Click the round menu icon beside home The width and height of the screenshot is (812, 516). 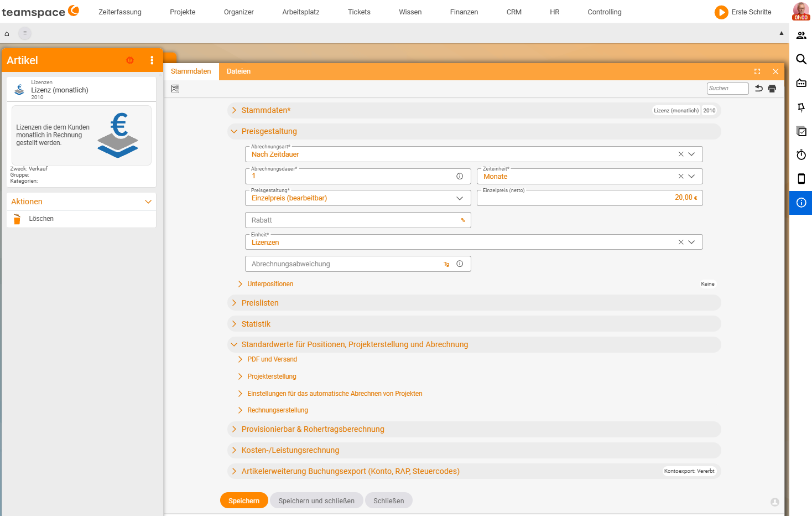tap(25, 33)
